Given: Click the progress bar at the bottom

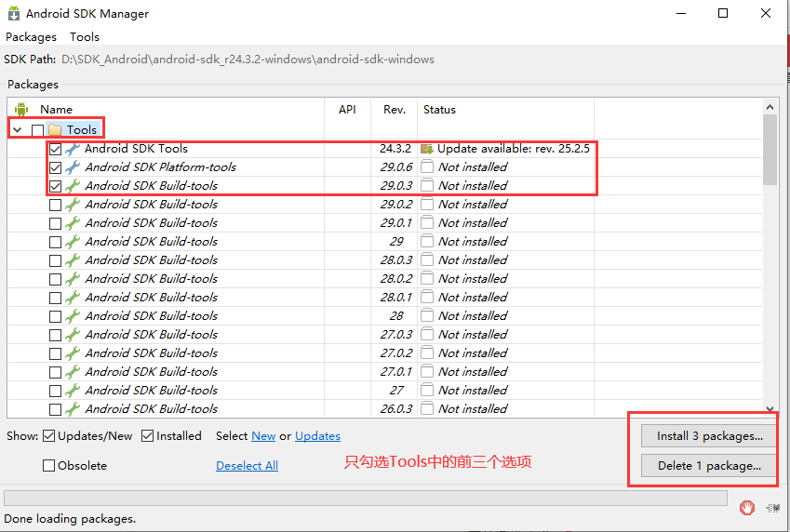Looking at the screenshot, I should [x=366, y=498].
